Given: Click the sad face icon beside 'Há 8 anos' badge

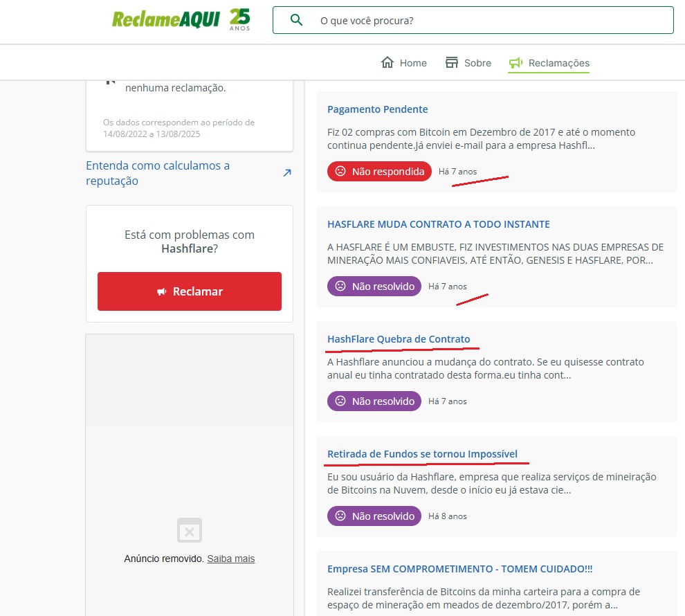Looking at the screenshot, I should (x=340, y=516).
